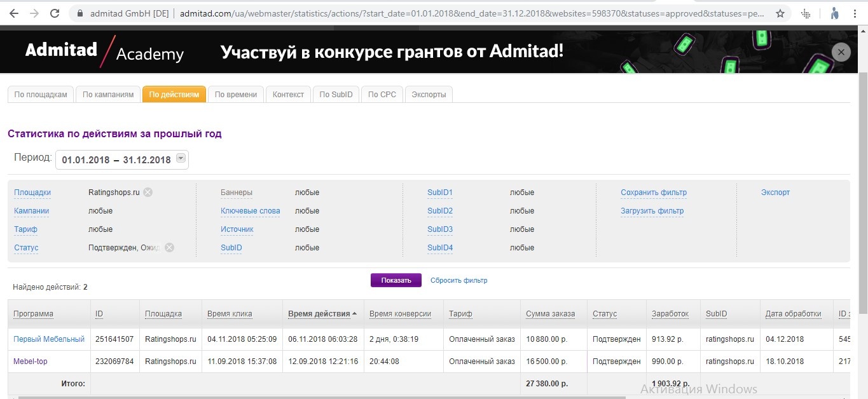Image resolution: width=868 pixels, height=399 pixels.
Task: Open the Тариф filter
Action: 26,229
